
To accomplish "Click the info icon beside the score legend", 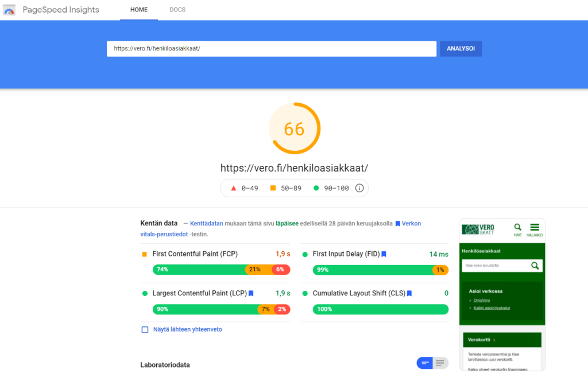I will pyautogui.click(x=359, y=188).
